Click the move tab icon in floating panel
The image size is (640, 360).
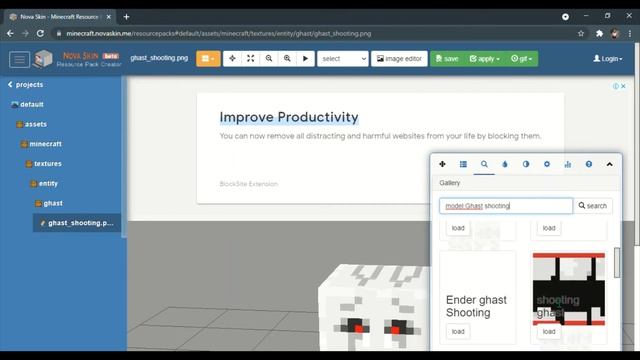[442, 164]
